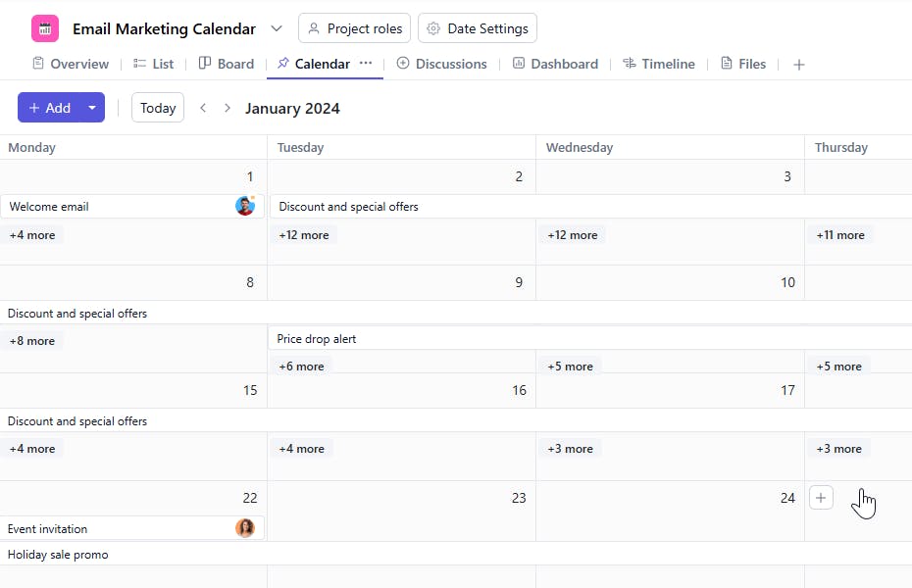Jump to Today in calendar
Viewport: 912px width, 588px height.
click(158, 108)
